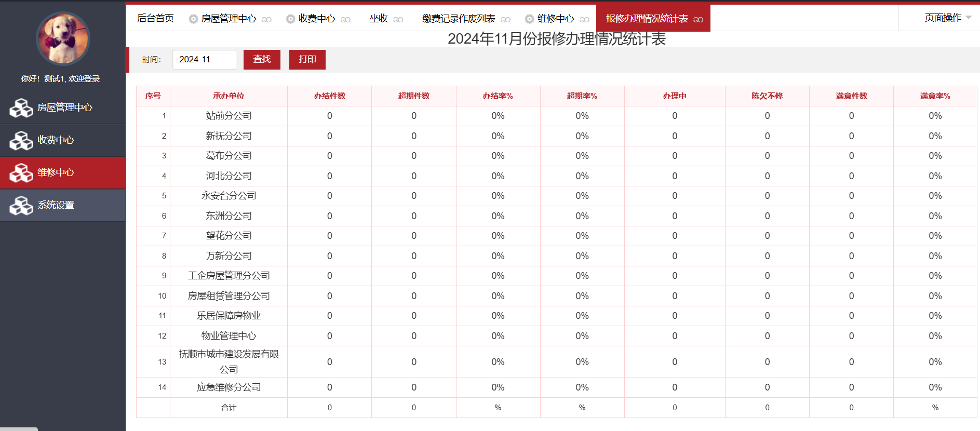This screenshot has width=980, height=431.
Task: Click the 打印 print button
Action: pyautogui.click(x=307, y=59)
